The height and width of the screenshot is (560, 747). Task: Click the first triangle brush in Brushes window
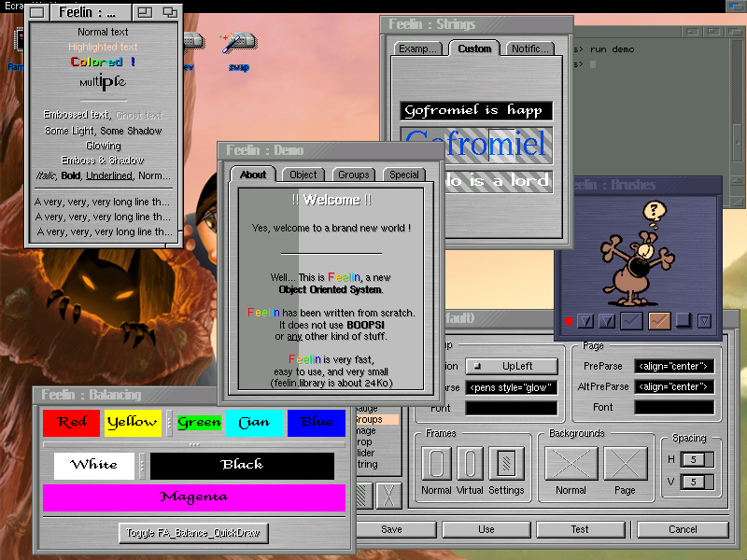tap(585, 321)
